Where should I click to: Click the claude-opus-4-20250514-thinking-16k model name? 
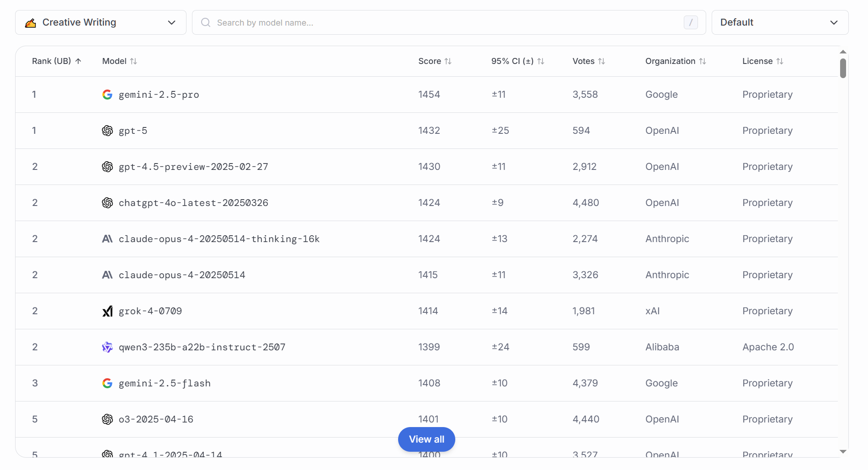click(219, 239)
